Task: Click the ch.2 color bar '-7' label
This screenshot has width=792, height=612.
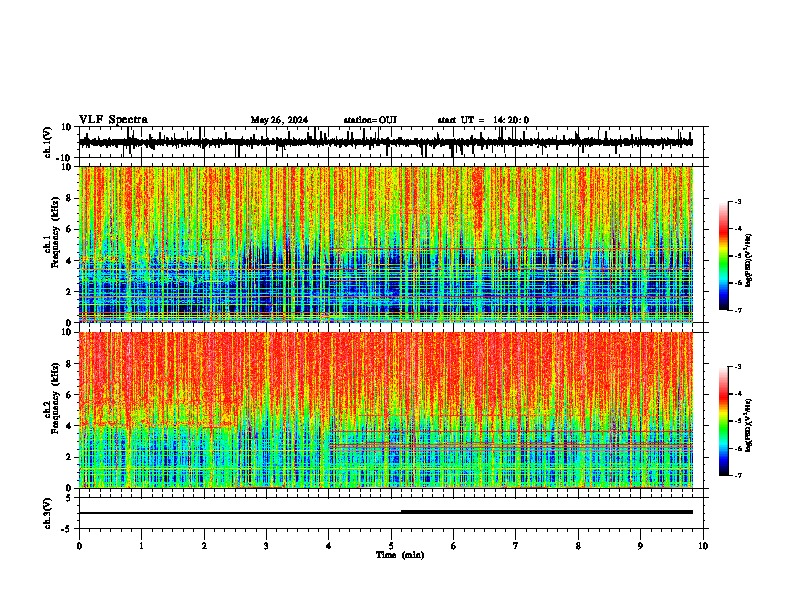Action: (x=737, y=475)
